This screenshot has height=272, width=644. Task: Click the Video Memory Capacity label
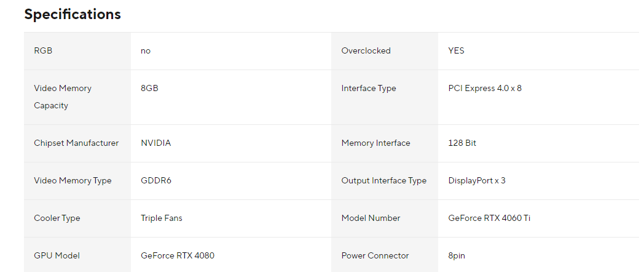coord(63,97)
